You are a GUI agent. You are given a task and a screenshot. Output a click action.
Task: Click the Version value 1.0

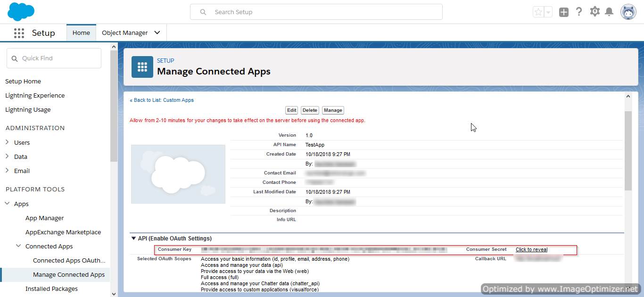[309, 135]
